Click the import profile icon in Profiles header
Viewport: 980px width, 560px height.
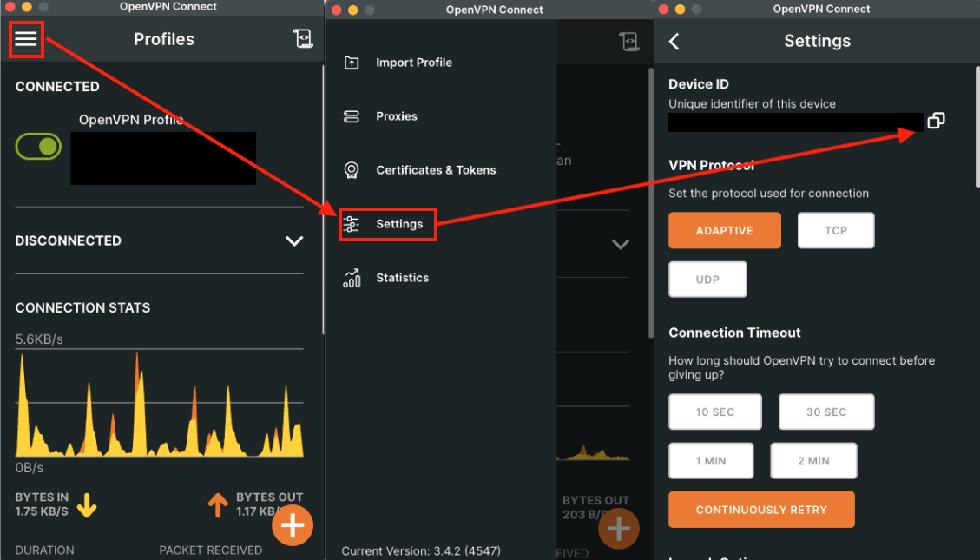click(302, 39)
